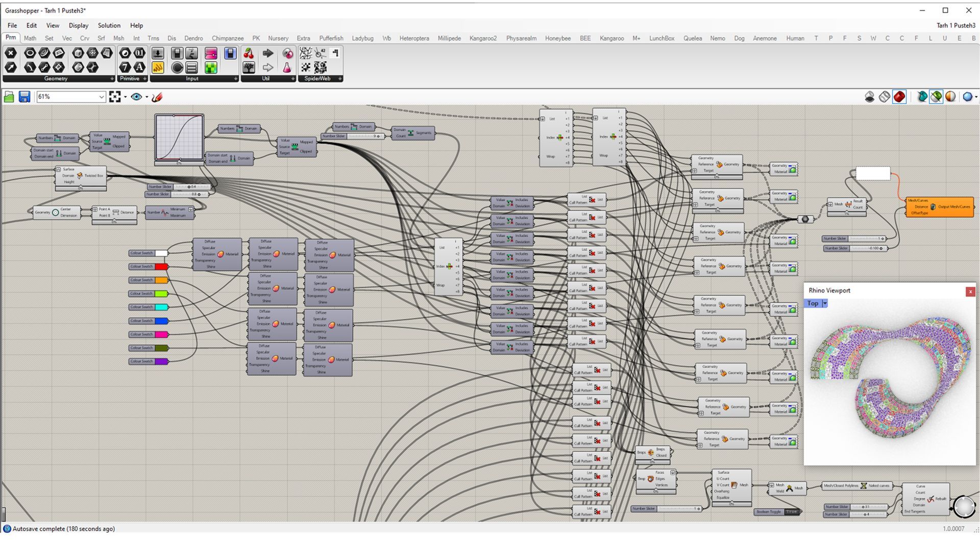Enable shaded red preview mode

tap(899, 97)
